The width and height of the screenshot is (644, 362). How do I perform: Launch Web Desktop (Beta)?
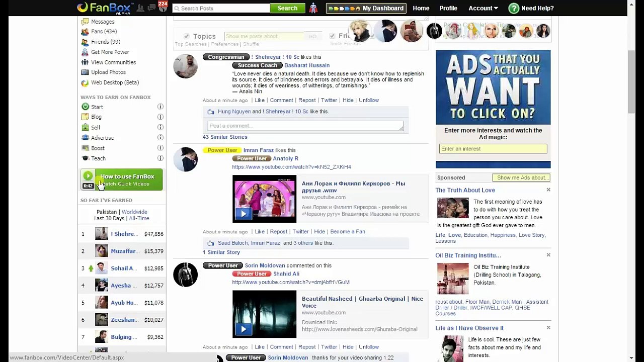click(115, 82)
